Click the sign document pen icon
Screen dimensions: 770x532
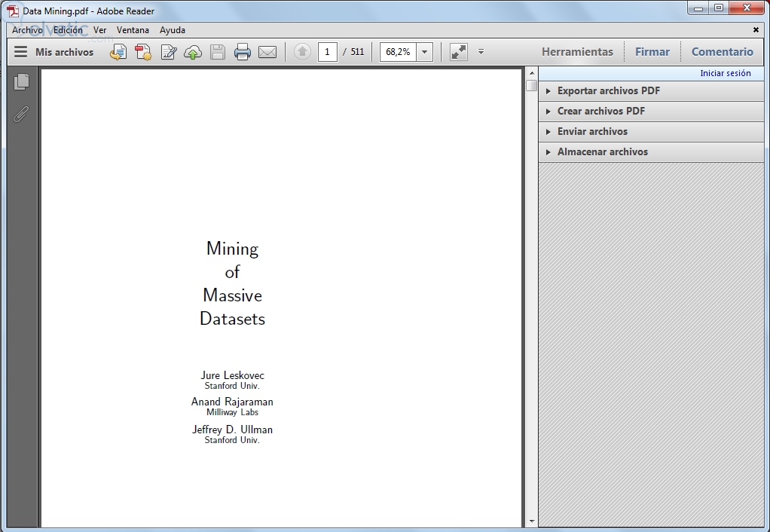[168, 52]
